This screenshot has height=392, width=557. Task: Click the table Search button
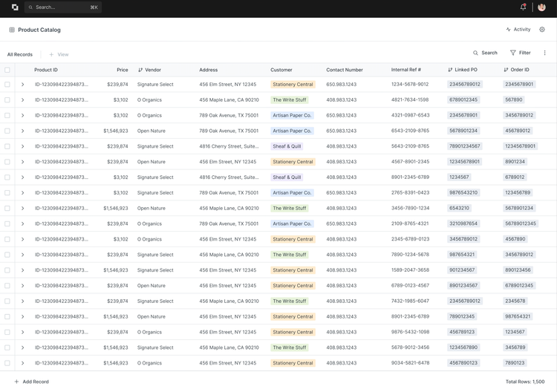(x=485, y=53)
